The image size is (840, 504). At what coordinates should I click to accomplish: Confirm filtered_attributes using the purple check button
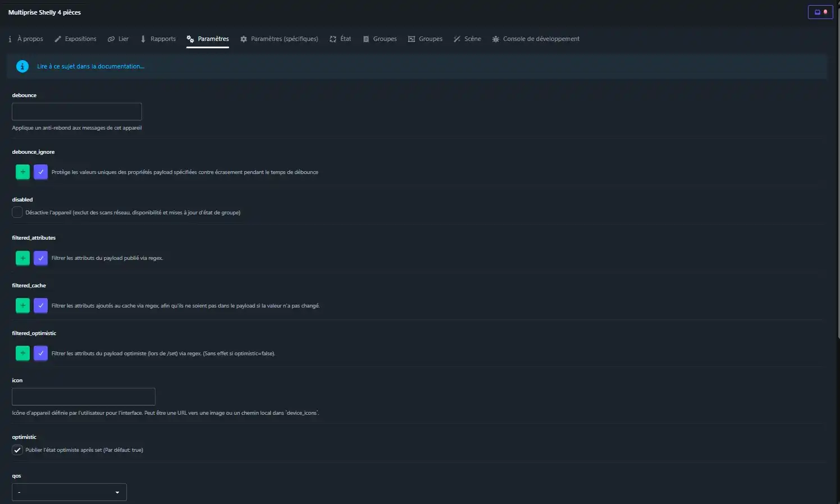[40, 258]
